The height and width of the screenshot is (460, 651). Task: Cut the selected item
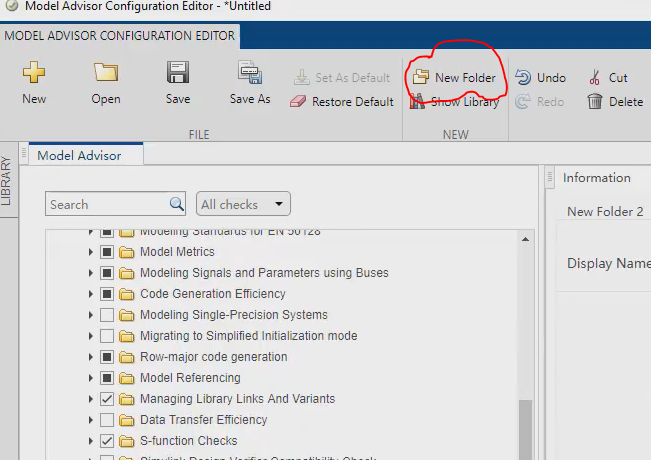click(608, 78)
